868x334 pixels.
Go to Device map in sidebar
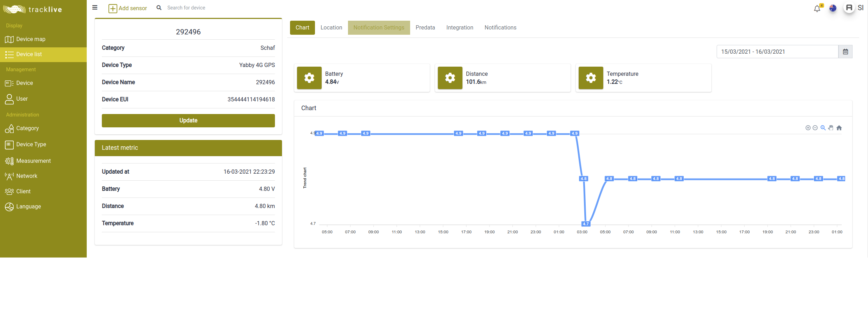click(31, 39)
